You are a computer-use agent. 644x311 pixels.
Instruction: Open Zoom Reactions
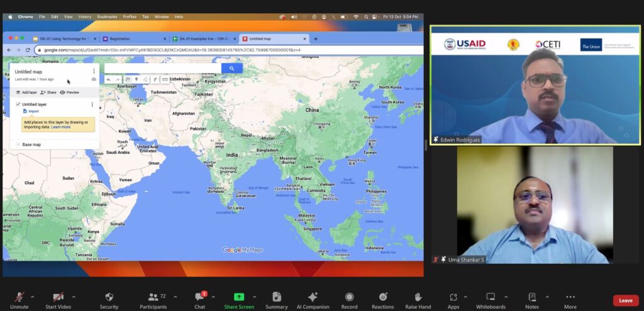click(x=382, y=300)
